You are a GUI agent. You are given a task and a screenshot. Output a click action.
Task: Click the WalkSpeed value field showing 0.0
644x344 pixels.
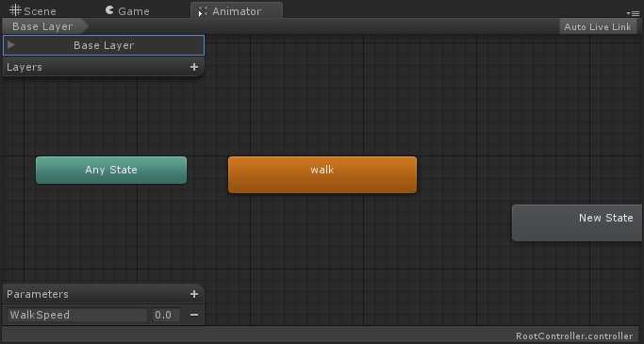(164, 316)
